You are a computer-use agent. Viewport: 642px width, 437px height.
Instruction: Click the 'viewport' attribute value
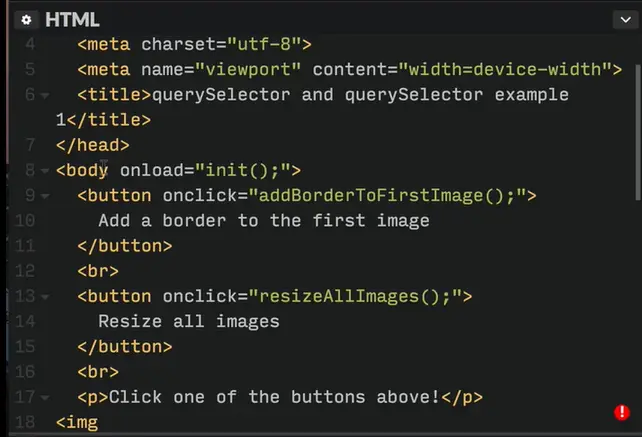pyautogui.click(x=248, y=69)
